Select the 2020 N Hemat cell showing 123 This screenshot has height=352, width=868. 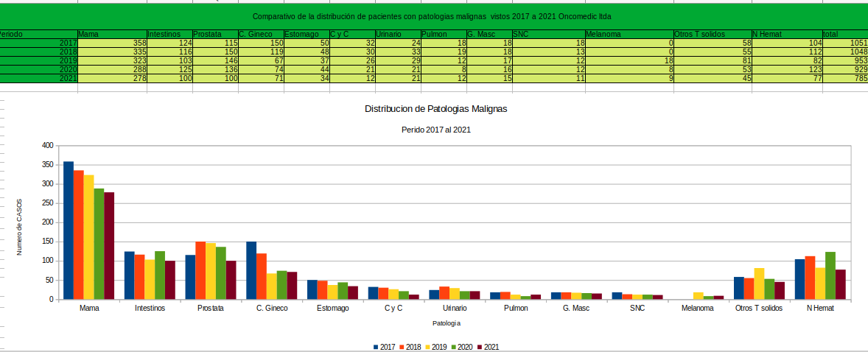click(786, 69)
